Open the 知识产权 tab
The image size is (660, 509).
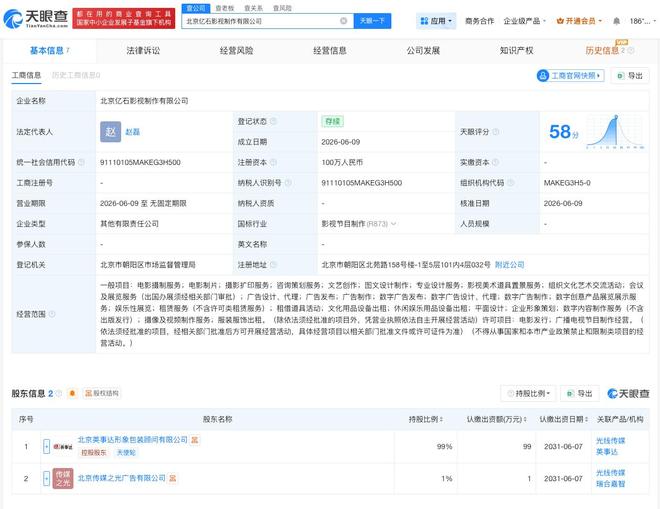pos(516,51)
